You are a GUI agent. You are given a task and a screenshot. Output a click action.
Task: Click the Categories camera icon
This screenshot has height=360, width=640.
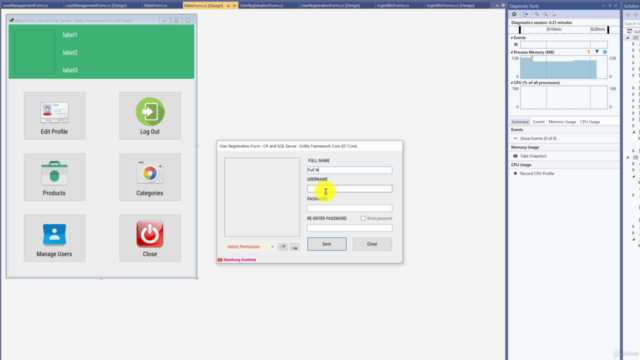150,173
